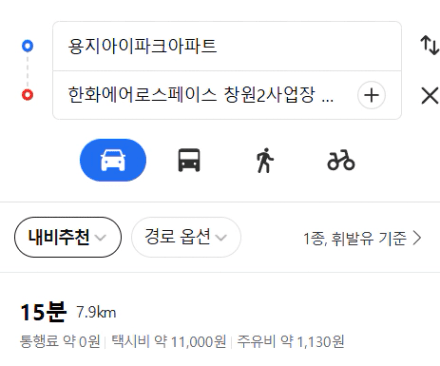Close directions with the X icon

430,96
